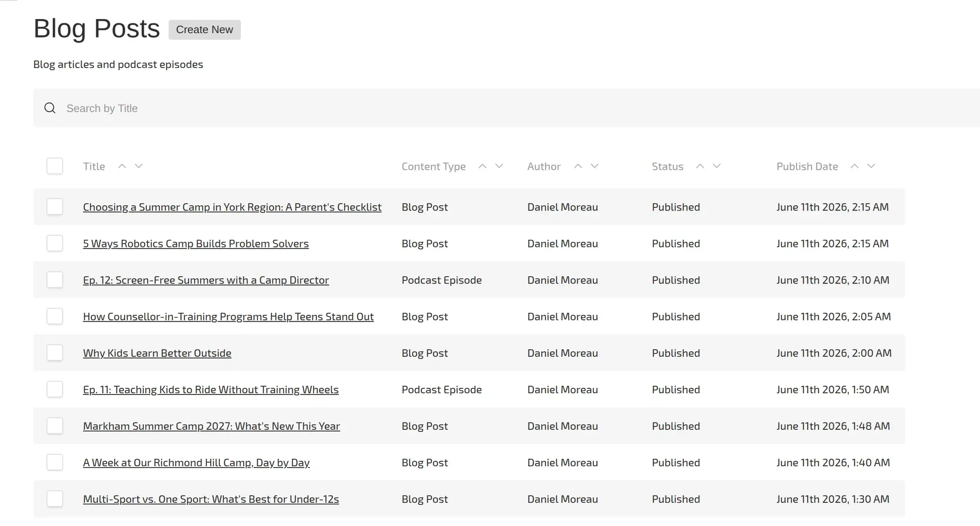Screen dimensions: 980x526
Task: Click Published status in Multi-Sport row
Action: click(x=676, y=499)
